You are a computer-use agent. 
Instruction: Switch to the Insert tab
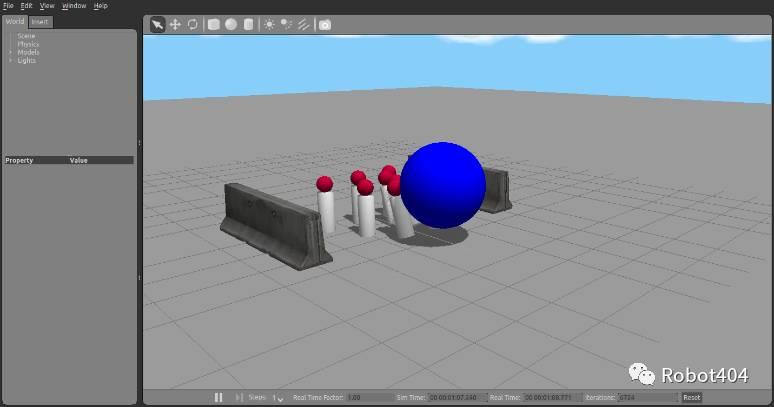40,22
